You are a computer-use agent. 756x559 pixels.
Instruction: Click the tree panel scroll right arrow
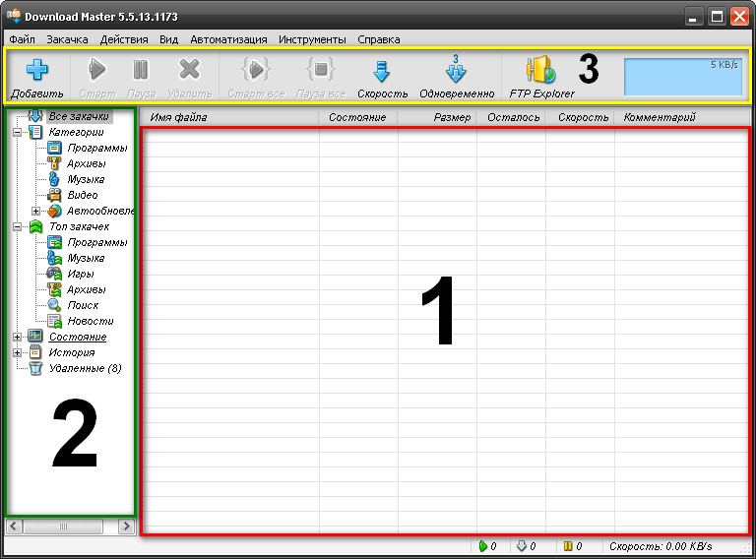click(x=126, y=527)
